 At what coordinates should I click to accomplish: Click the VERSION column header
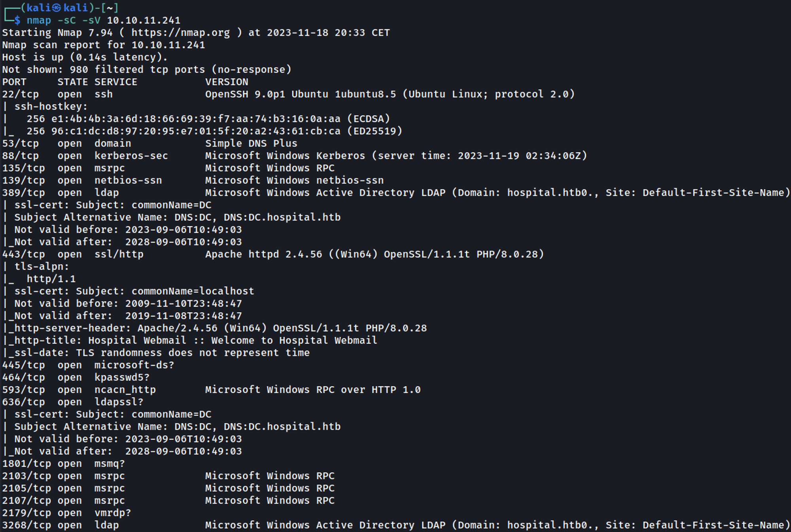tap(227, 82)
